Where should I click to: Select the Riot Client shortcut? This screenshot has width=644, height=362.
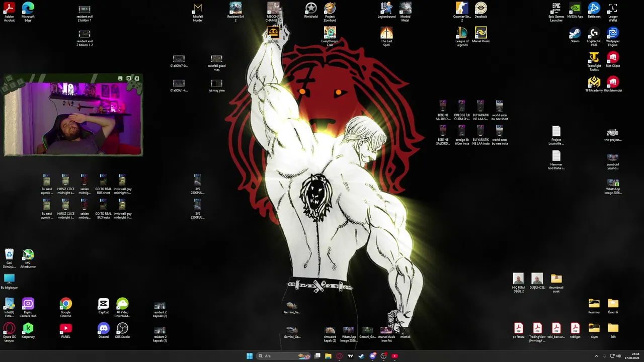[x=613, y=60]
